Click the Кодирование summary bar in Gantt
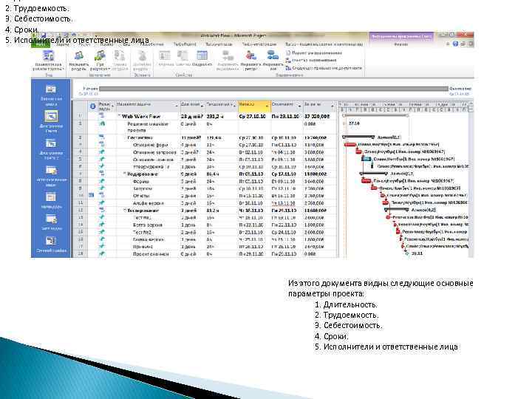The width and height of the screenshot is (532, 399). (374, 174)
